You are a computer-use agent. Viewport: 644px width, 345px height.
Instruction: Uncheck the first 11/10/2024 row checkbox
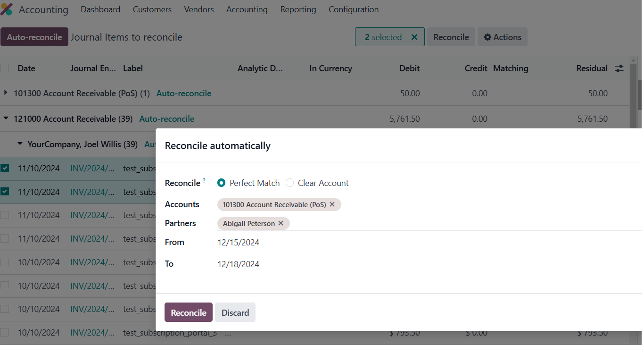[5, 168]
